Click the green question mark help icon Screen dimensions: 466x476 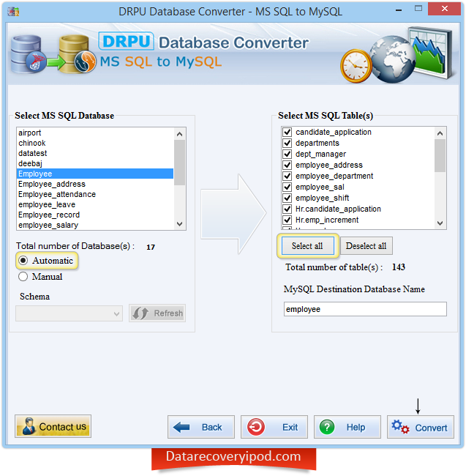click(327, 428)
